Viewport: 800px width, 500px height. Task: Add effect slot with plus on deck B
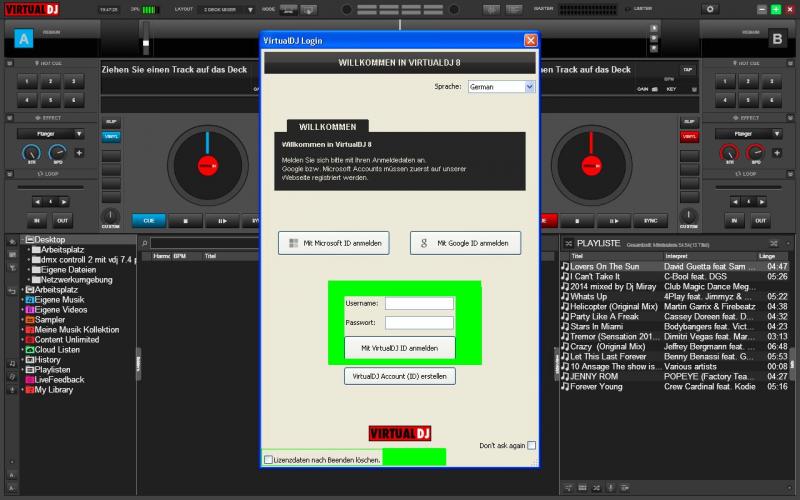(777, 153)
